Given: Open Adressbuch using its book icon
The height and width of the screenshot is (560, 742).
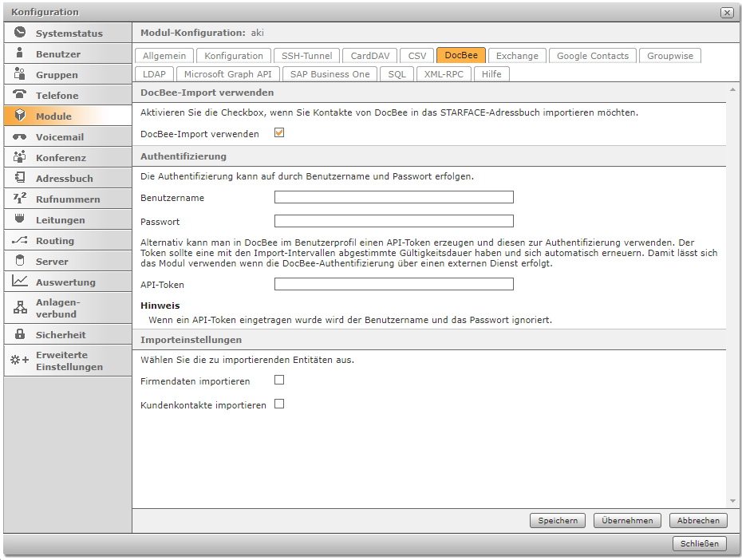Looking at the screenshot, I should point(20,179).
